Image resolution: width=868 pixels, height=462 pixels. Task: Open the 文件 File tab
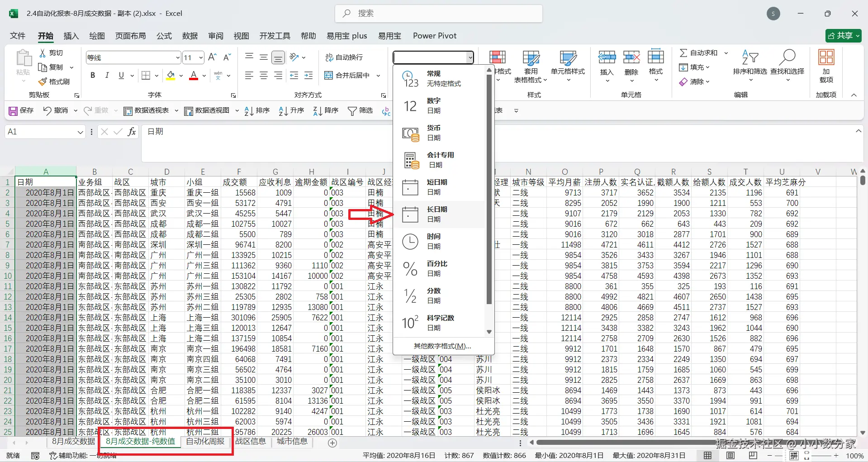click(x=18, y=36)
